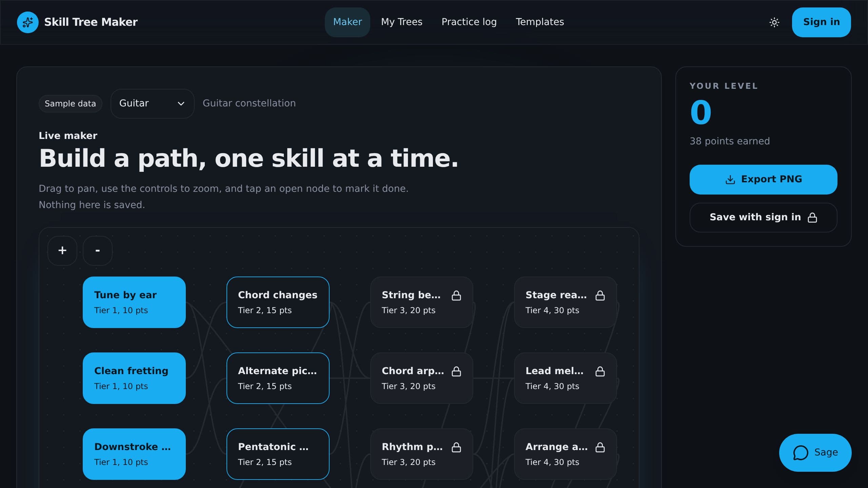Mark Chord changes node as done

tap(278, 302)
